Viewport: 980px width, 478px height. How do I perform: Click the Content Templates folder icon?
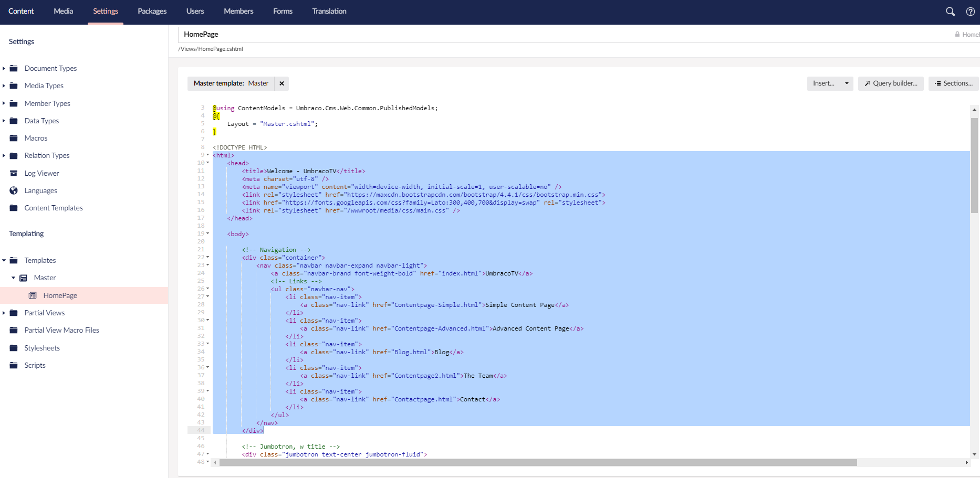click(14, 208)
